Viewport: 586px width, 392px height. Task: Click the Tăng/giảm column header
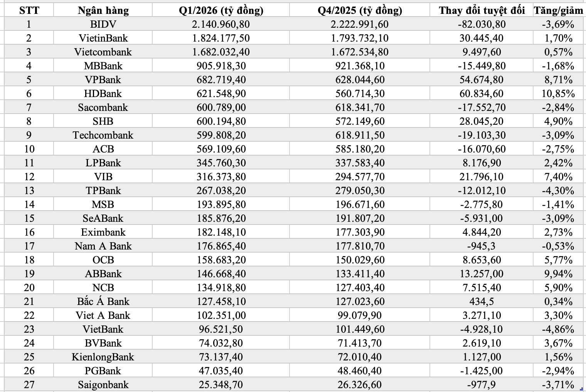[x=558, y=10]
